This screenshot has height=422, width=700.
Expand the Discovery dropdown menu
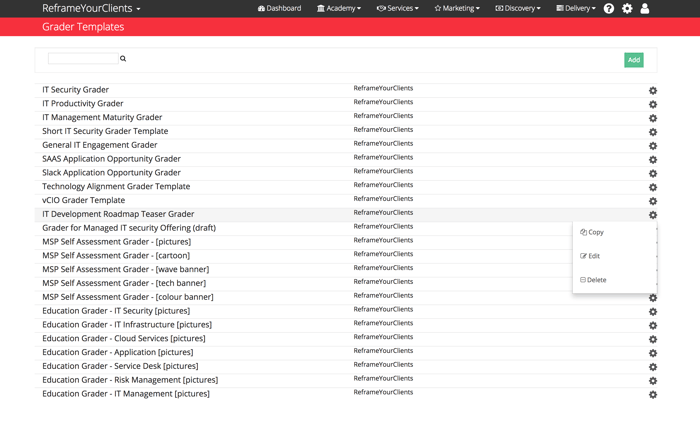[x=518, y=8]
